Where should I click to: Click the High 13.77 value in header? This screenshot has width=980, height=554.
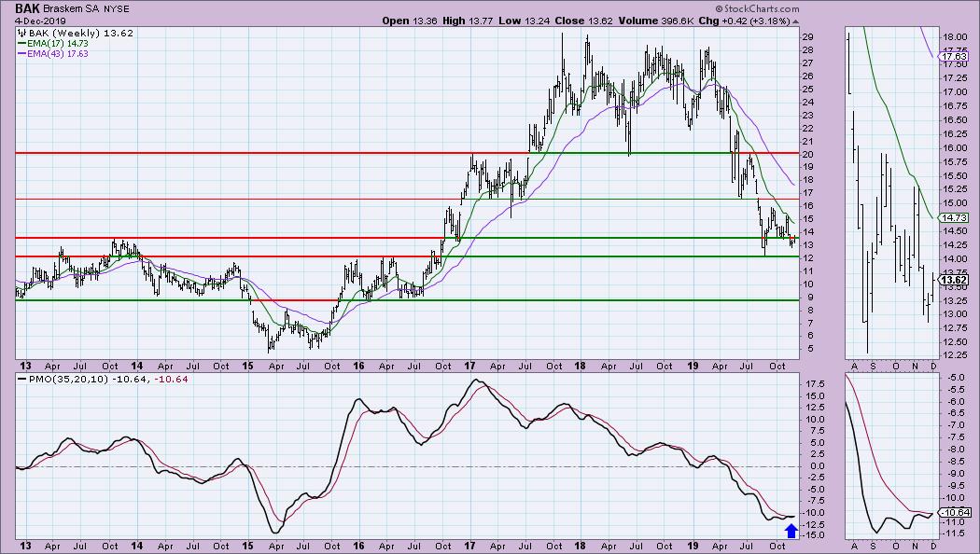coord(469,21)
